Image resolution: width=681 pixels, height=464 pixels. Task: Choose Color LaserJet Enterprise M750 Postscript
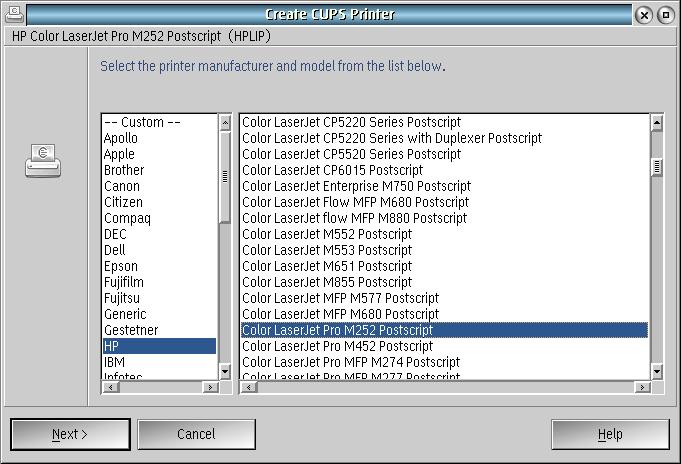(444, 186)
